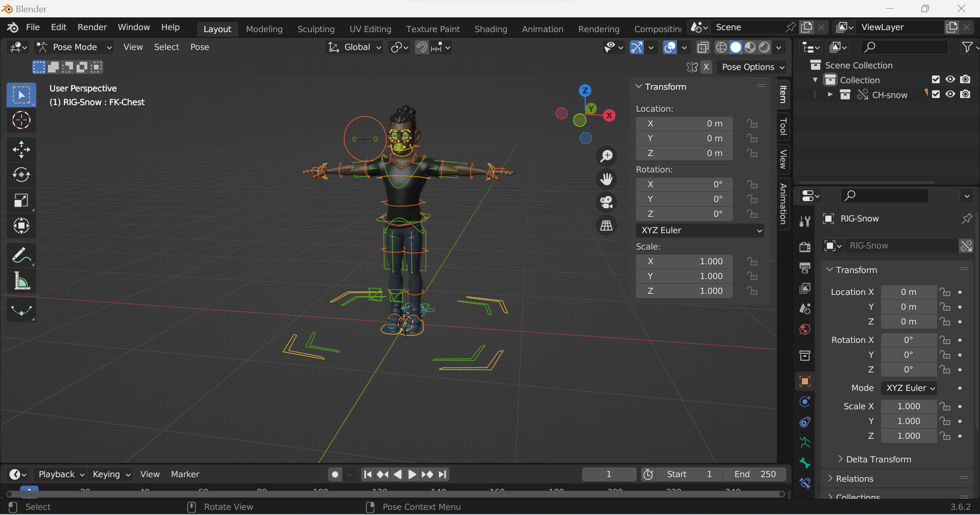Toggle Location X lock in sidebar
Image resolution: width=980 pixels, height=515 pixels.
752,124
